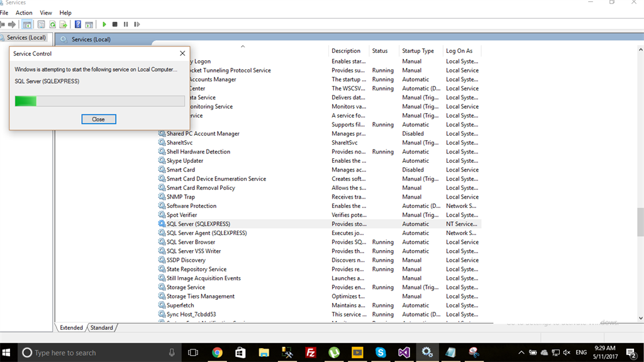The image size is (644, 362).
Task: Select the Shared PC Account Manager gear icon
Action: point(162,133)
